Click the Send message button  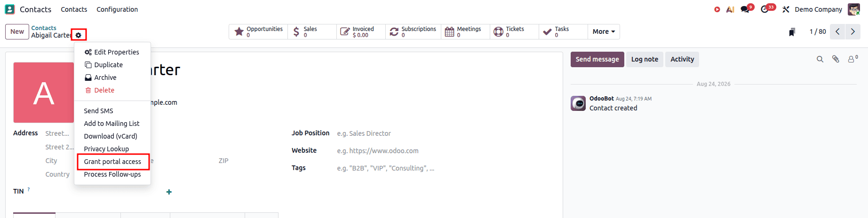[x=597, y=59]
